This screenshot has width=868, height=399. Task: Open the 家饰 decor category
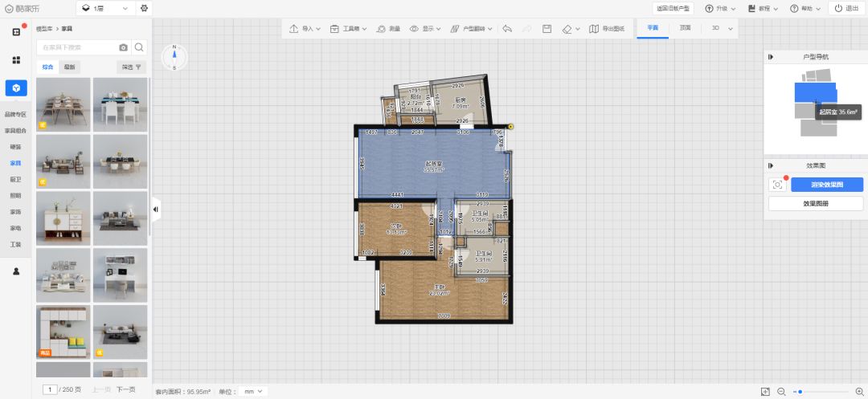15,212
